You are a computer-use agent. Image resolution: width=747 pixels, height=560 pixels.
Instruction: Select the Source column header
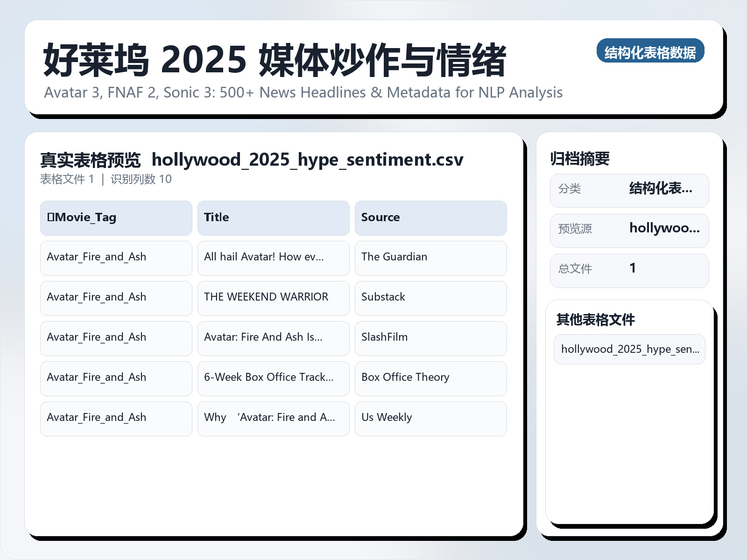430,217
